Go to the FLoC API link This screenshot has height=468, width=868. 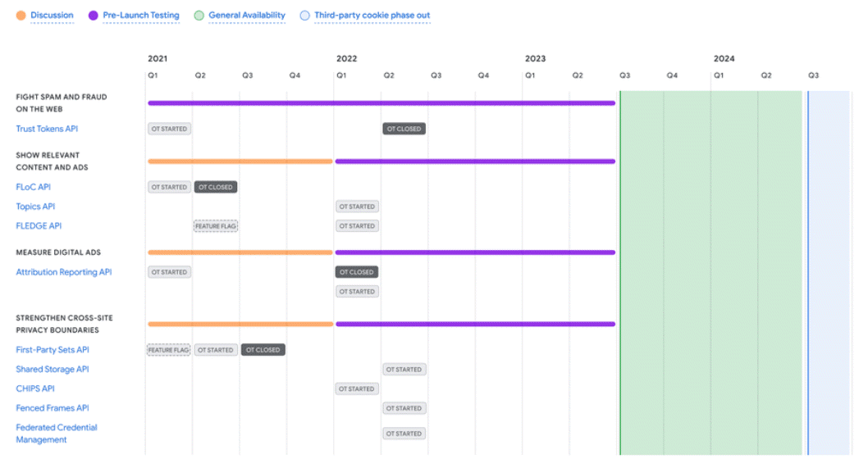click(33, 187)
